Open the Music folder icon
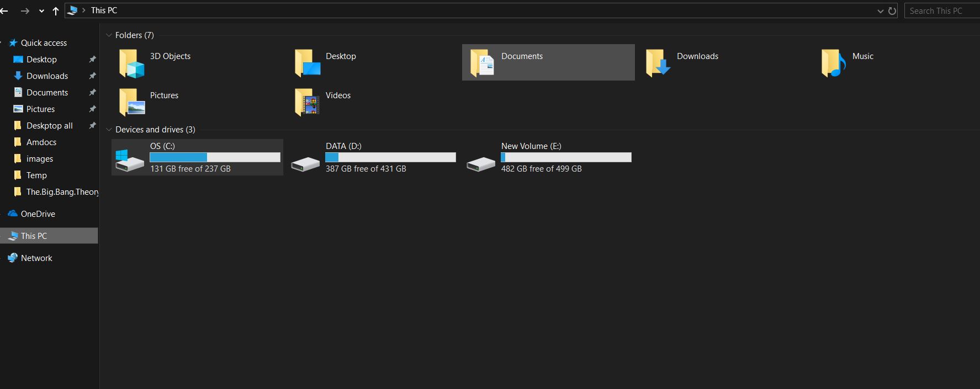 point(833,63)
